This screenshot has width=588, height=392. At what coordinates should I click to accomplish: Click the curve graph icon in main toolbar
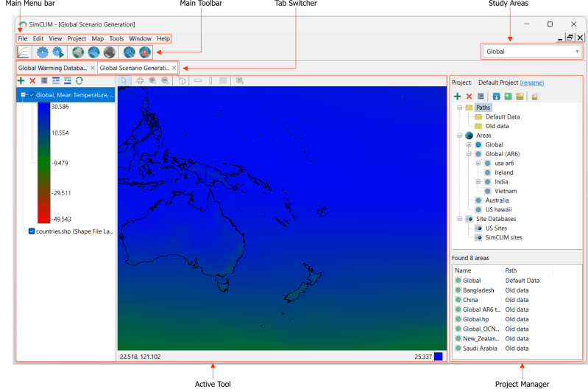point(24,52)
